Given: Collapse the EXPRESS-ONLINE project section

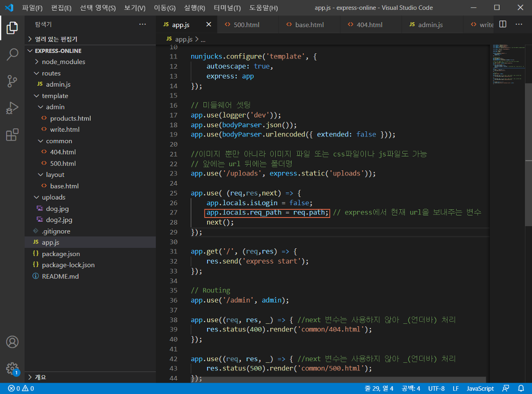Looking at the screenshot, I should coord(58,51).
